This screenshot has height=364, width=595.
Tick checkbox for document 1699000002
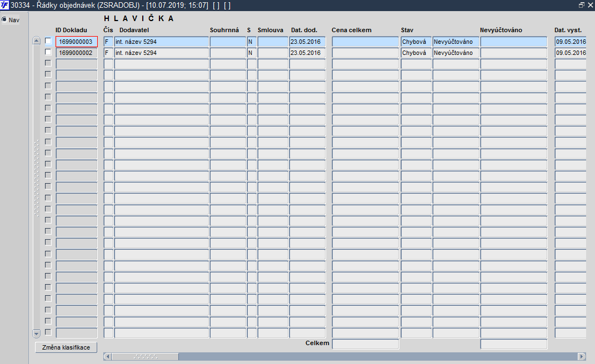pyautogui.click(x=48, y=52)
